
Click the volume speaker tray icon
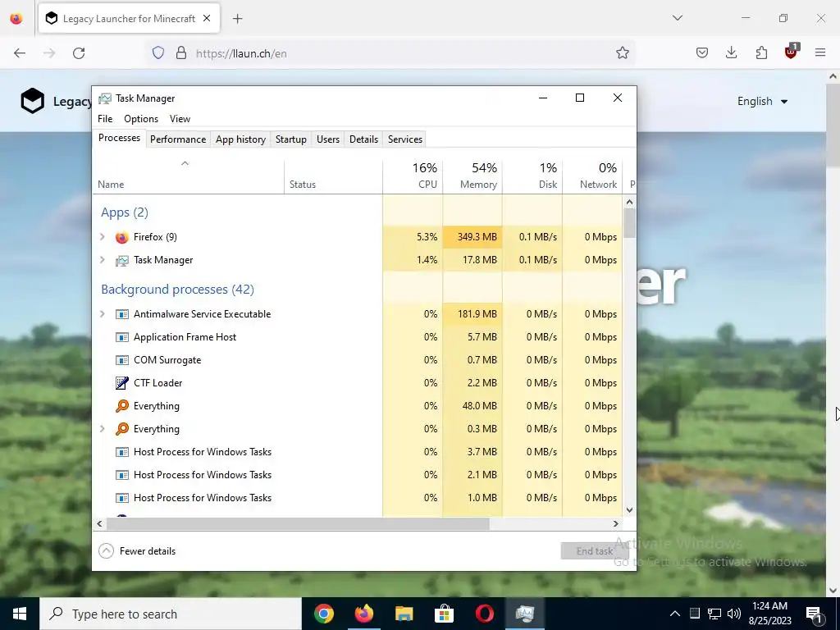click(734, 614)
